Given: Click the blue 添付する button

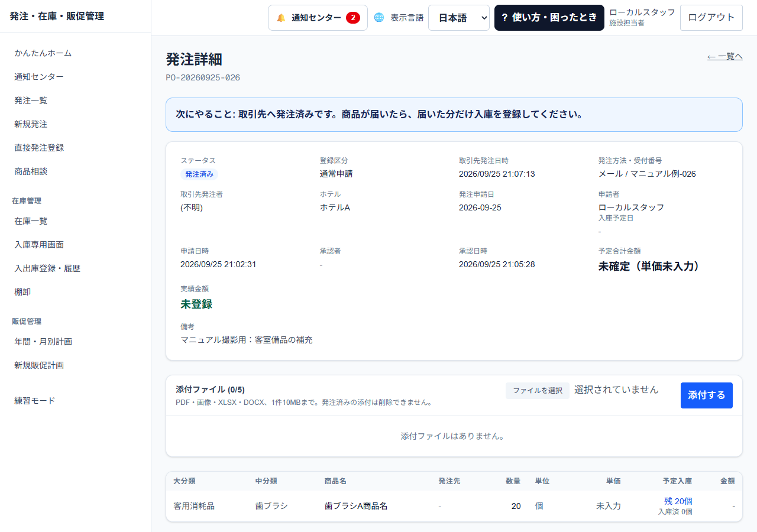Looking at the screenshot, I should click(707, 395).
